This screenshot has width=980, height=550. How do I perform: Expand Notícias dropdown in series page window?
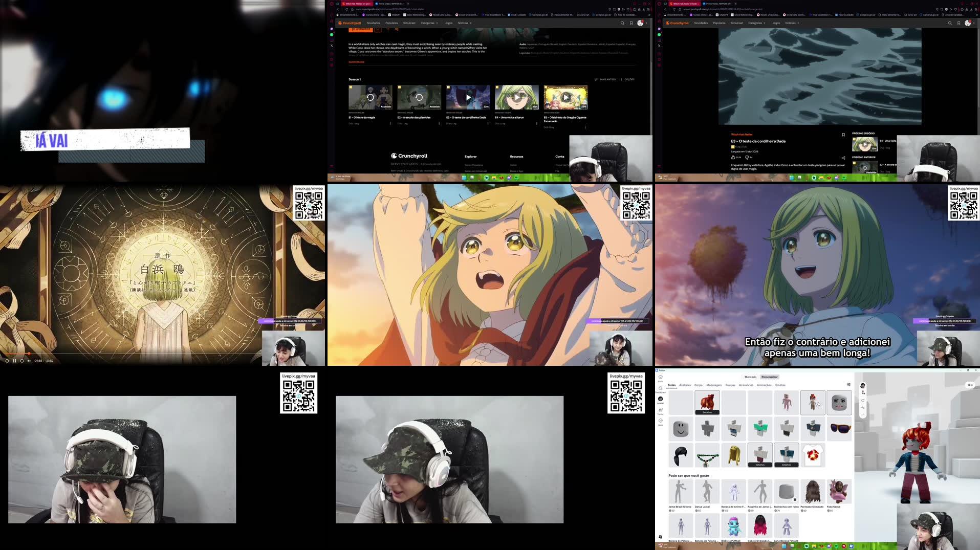pyautogui.click(x=465, y=23)
